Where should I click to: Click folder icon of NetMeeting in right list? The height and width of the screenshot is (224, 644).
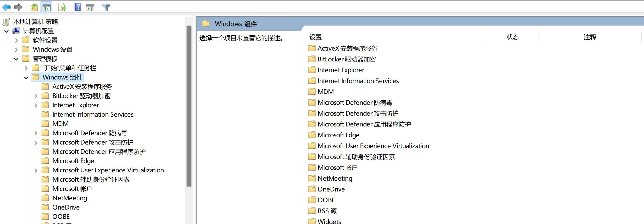[x=312, y=178]
